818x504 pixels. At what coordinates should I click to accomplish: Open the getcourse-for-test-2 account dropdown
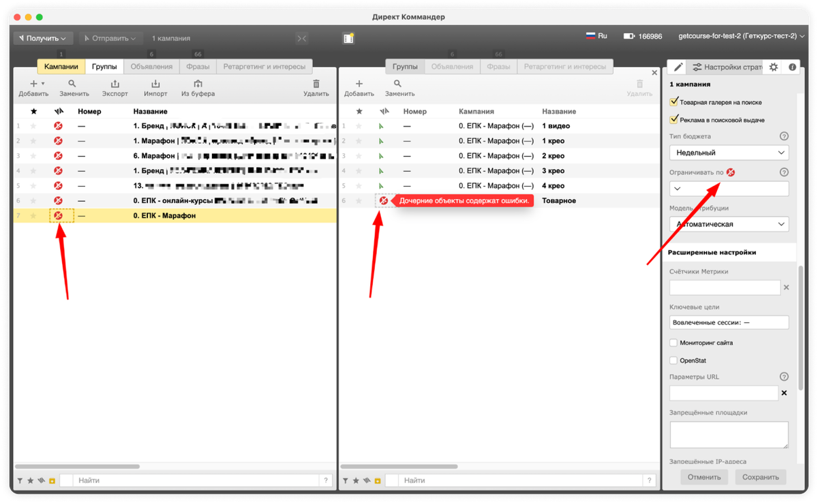click(x=742, y=36)
